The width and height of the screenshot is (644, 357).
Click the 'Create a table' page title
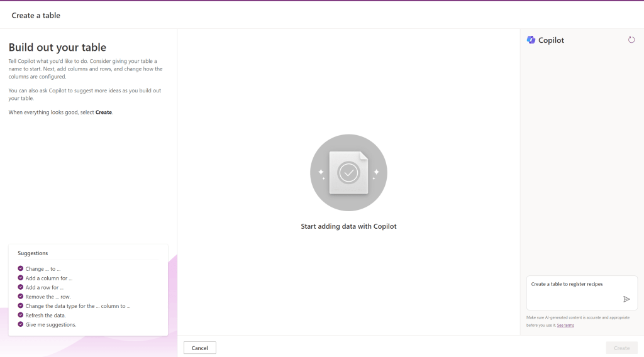(36, 15)
